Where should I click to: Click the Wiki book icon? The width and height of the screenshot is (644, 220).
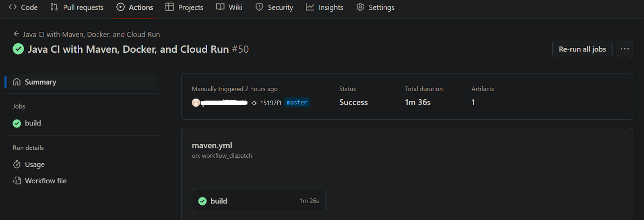pyautogui.click(x=220, y=7)
